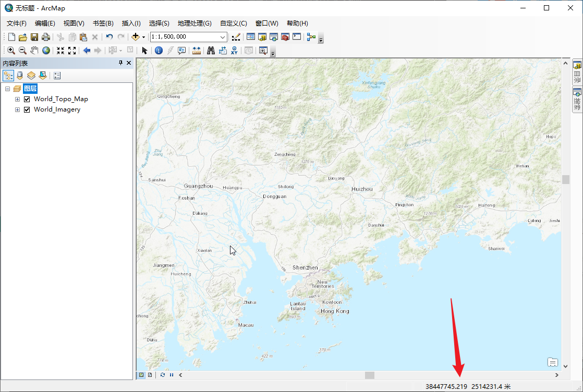Click the Go To XY tool
583x392 pixels.
(234, 51)
